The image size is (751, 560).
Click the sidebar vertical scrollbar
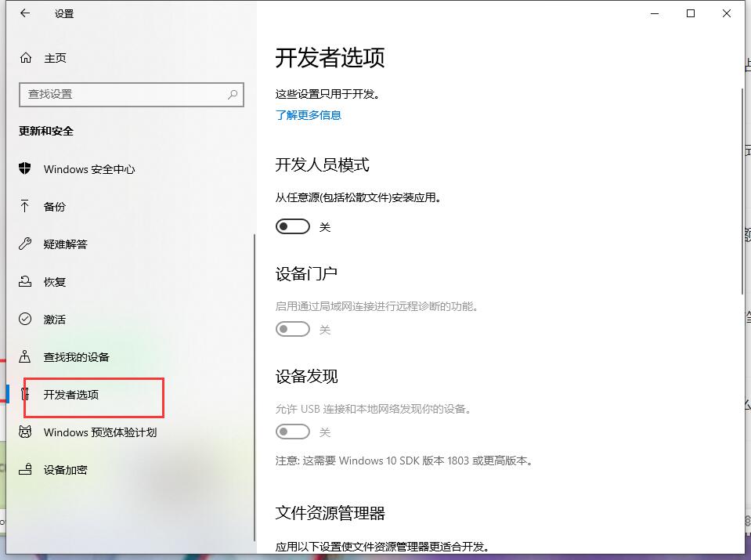[255, 387]
